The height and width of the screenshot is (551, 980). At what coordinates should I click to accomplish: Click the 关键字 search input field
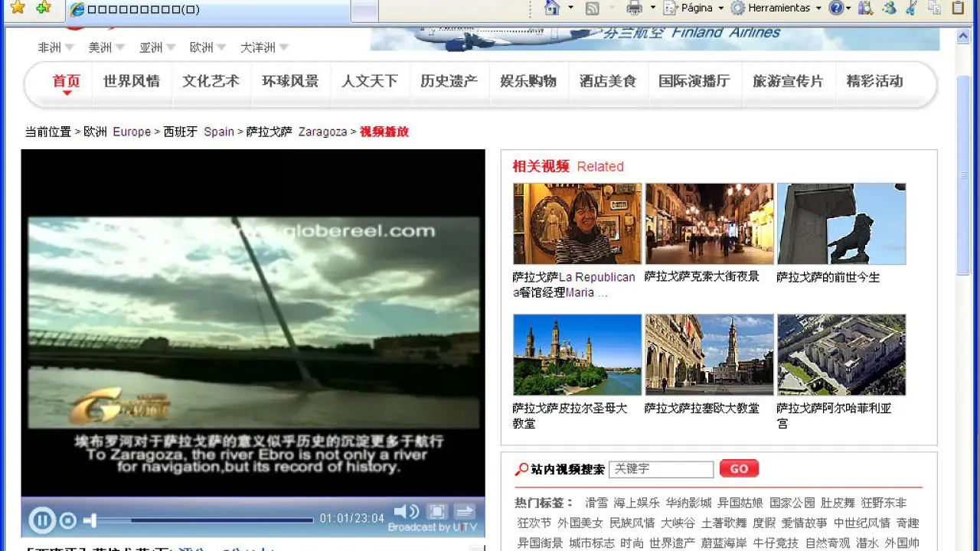pos(661,469)
